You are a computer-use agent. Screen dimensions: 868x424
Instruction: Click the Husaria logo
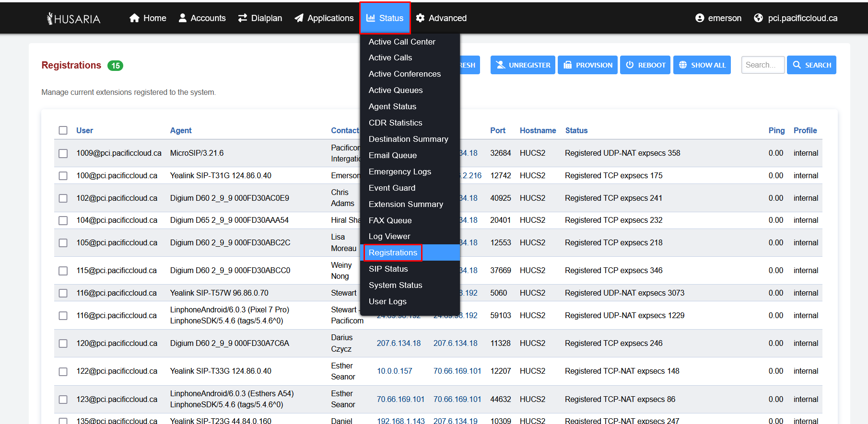coord(73,18)
